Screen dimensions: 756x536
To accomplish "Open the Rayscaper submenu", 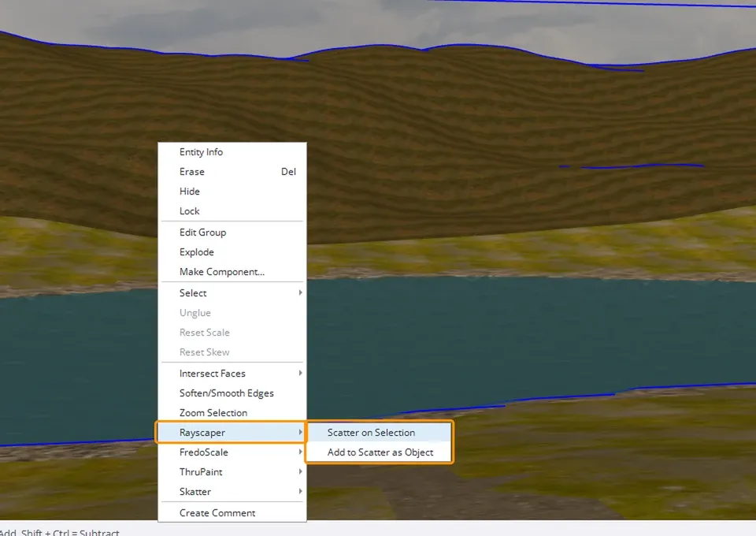I will tap(232, 433).
